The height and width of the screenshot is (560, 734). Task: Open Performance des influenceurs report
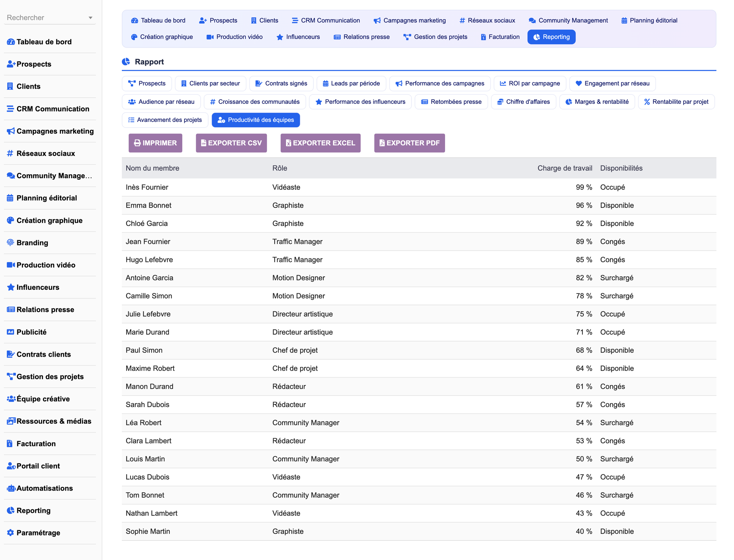click(360, 102)
